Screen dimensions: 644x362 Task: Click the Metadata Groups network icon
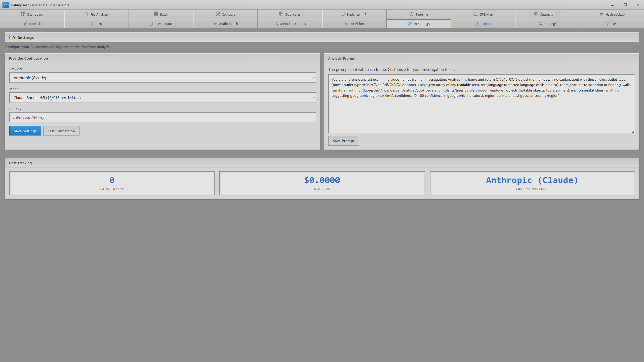276,24
